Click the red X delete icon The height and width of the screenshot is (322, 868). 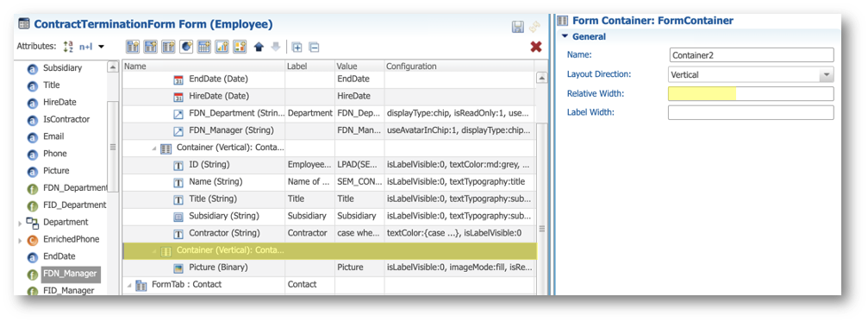point(535,47)
